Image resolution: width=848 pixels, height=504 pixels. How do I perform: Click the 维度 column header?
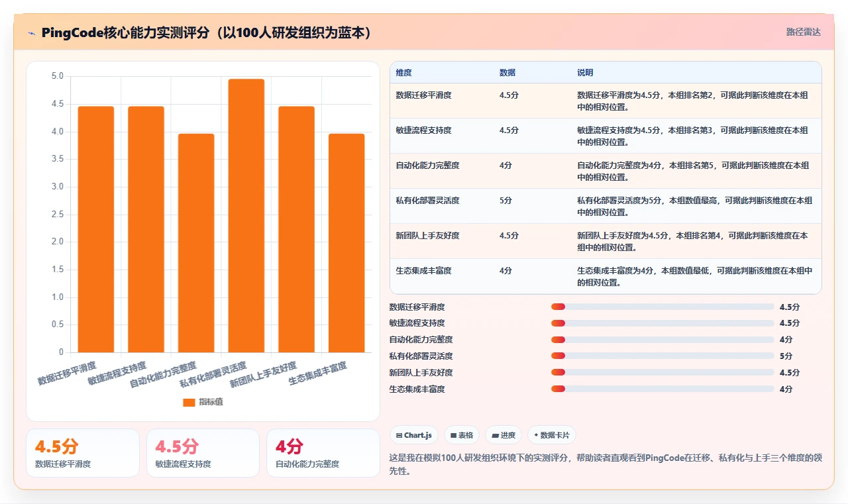pyautogui.click(x=403, y=73)
